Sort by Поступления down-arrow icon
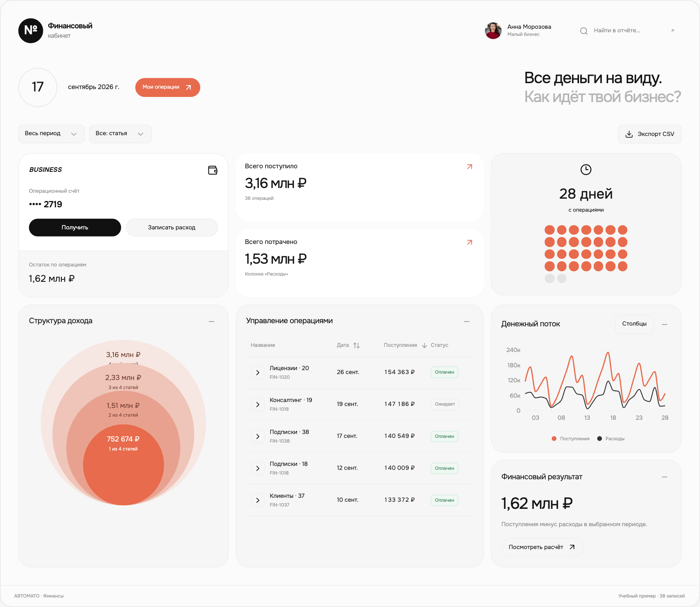 pos(424,345)
